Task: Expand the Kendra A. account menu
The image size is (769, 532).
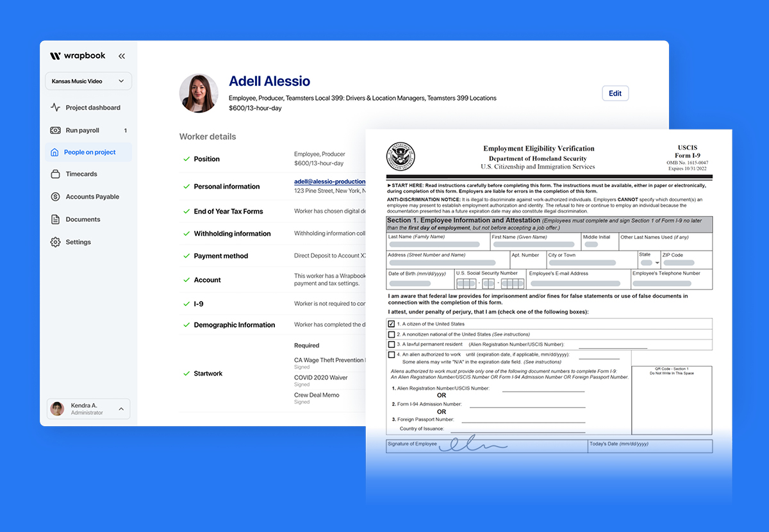Action: pos(88,408)
